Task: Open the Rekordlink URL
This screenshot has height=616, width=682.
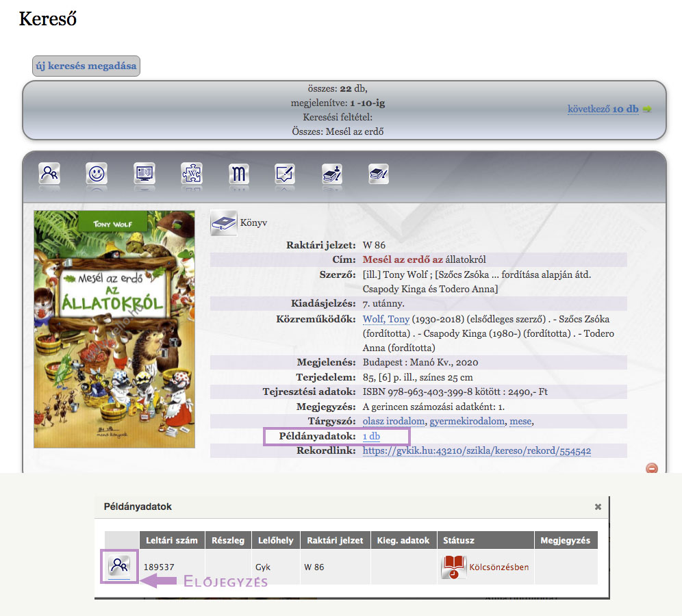Action: coord(477,451)
